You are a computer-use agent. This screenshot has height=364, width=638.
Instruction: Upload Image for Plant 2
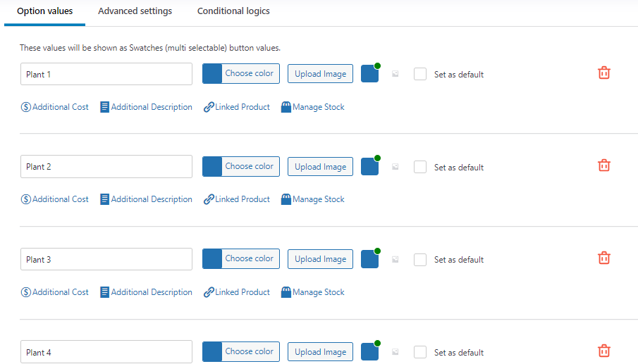click(x=320, y=167)
